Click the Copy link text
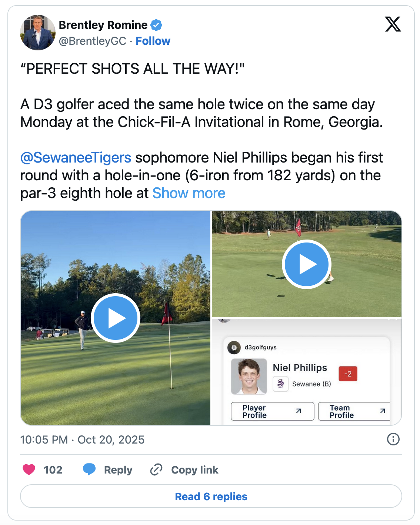This screenshot has width=420, height=525. 194,470
